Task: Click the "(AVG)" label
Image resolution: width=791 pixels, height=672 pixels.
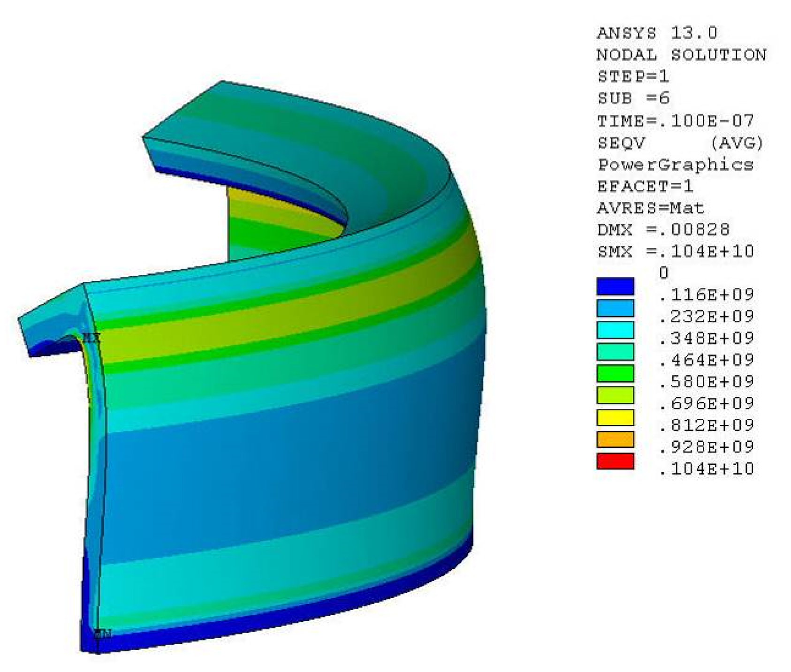Action: click(x=737, y=143)
